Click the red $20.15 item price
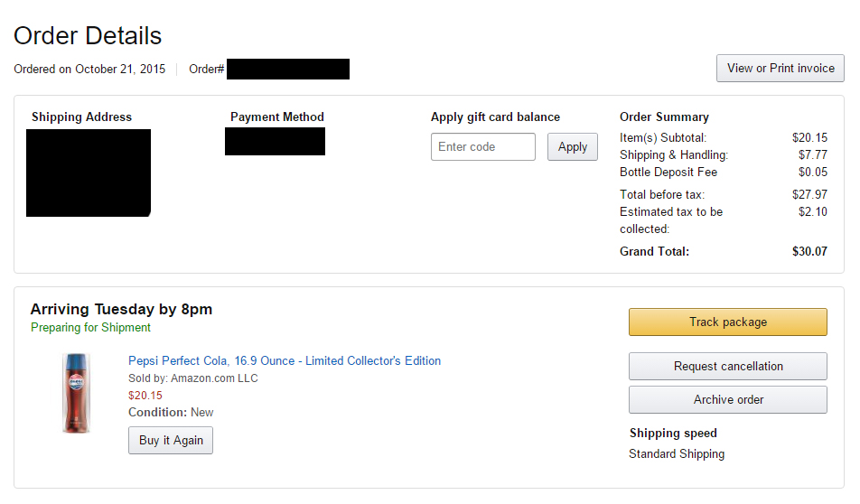The image size is (860, 504). 145,396
